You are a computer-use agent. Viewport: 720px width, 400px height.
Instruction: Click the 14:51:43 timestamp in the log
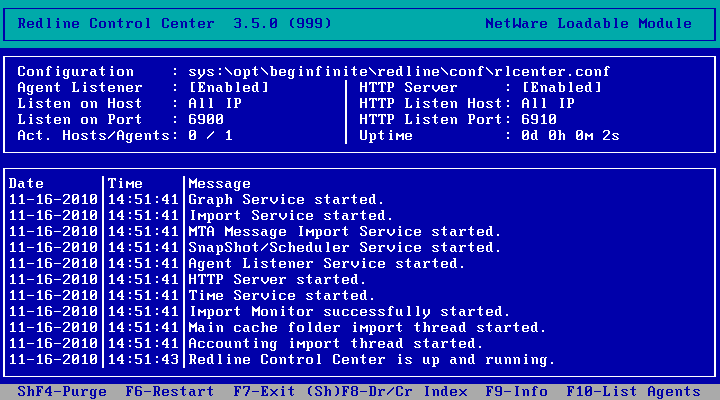[x=143, y=361]
